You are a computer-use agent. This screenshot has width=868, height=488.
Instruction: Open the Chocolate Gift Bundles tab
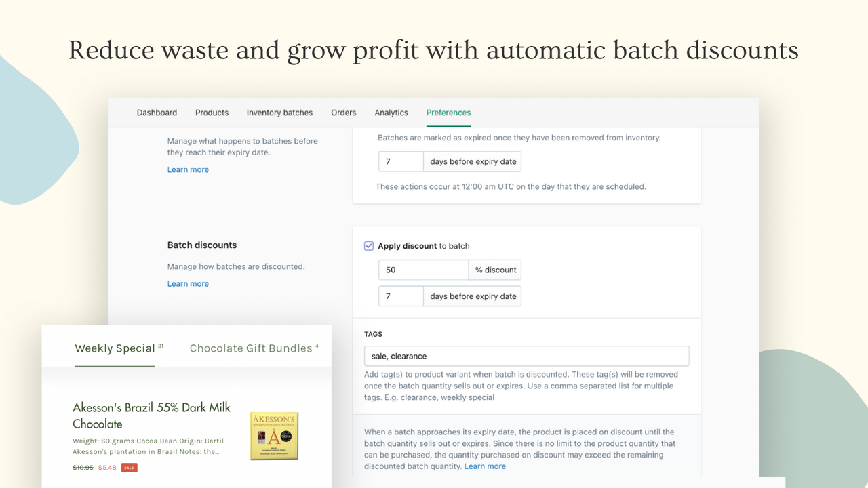[249, 348]
